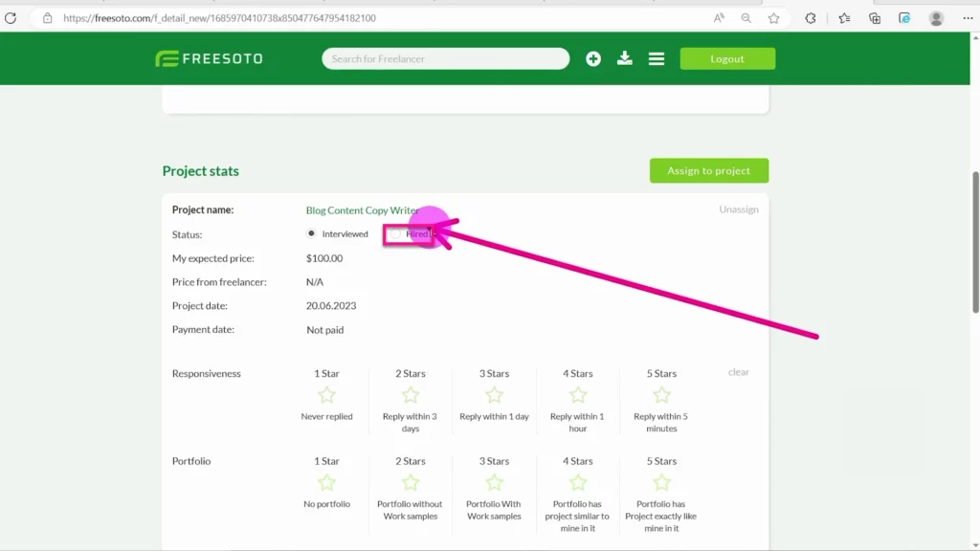Rate Portfolio 1 Star
Screen dimensions: 980x551
[x=327, y=482]
